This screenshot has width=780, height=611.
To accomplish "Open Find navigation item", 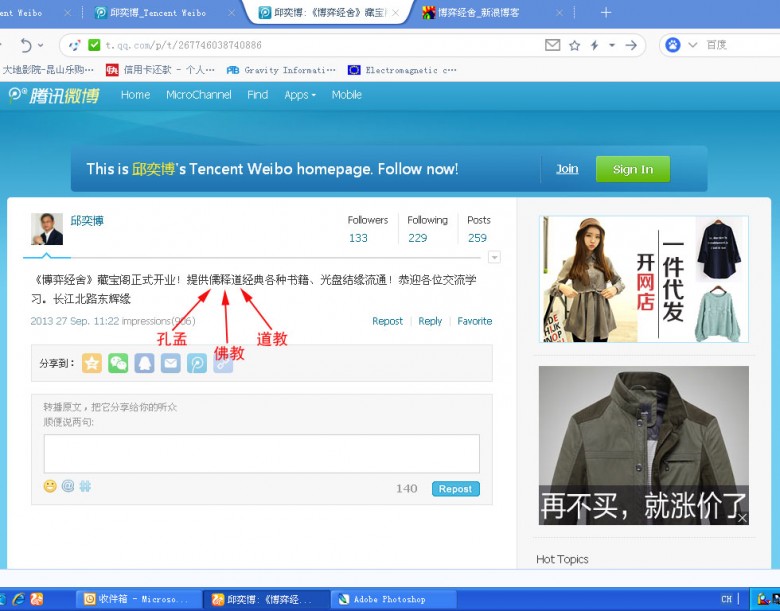I will [x=258, y=95].
